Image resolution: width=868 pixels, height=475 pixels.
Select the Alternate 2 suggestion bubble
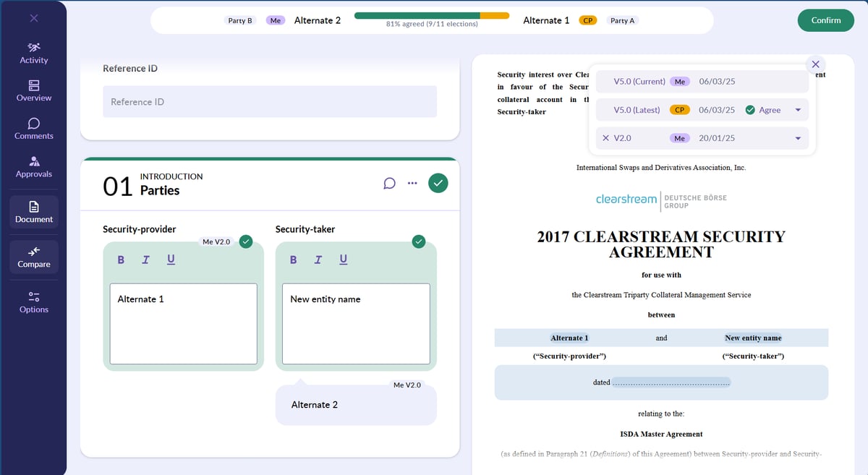[x=356, y=405]
